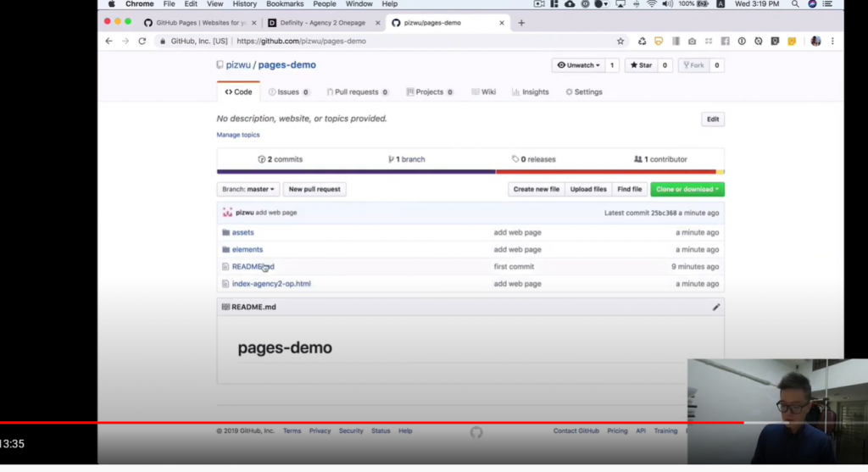View the 2 commits link
This screenshot has width=868, height=472.
click(x=280, y=159)
